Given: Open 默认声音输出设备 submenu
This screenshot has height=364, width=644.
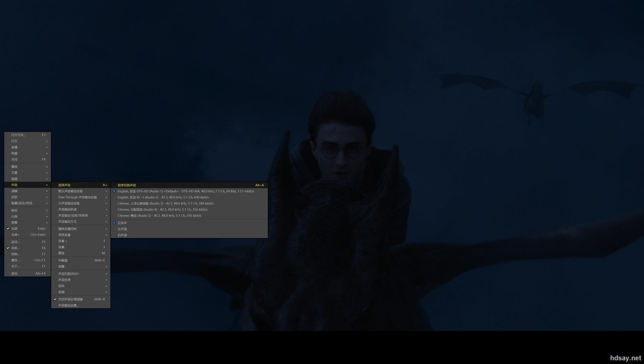Looking at the screenshot, I should click(x=81, y=191).
